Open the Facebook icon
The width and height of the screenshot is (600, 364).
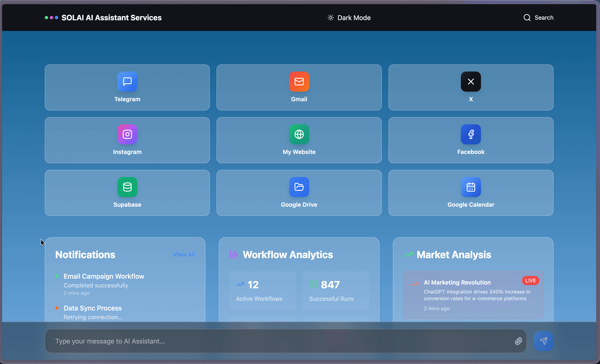[471, 134]
